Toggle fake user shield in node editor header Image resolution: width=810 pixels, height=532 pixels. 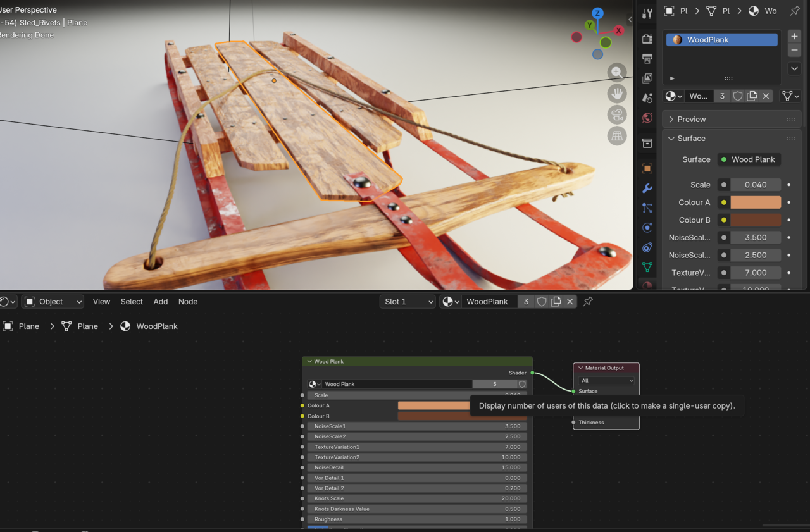(x=542, y=302)
